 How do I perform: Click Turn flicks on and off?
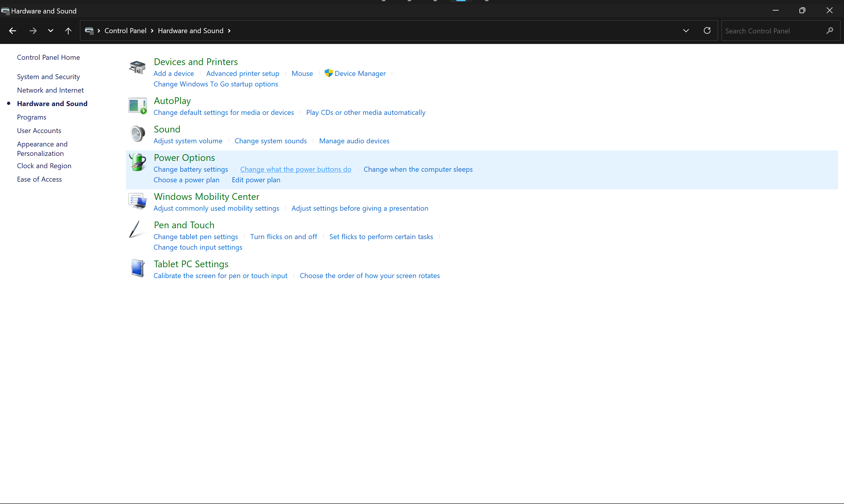tap(283, 237)
